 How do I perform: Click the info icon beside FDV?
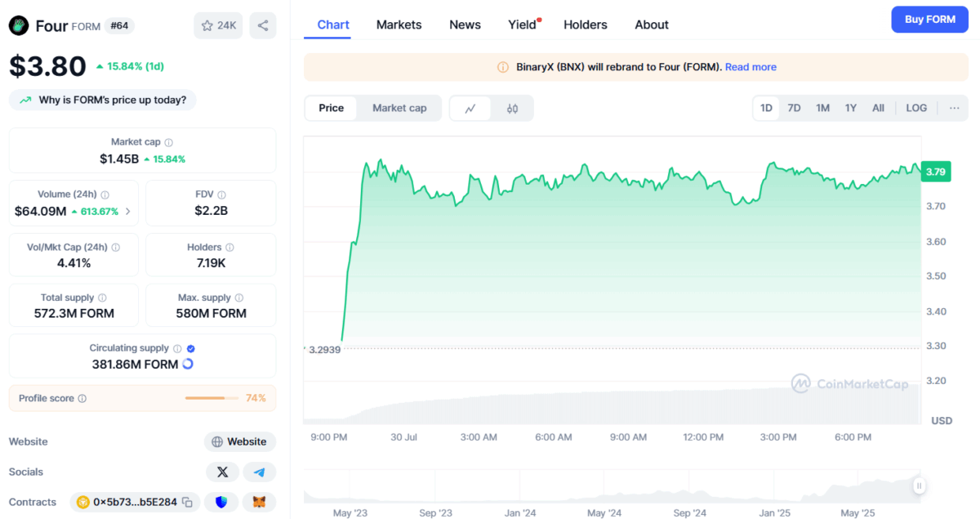click(222, 195)
